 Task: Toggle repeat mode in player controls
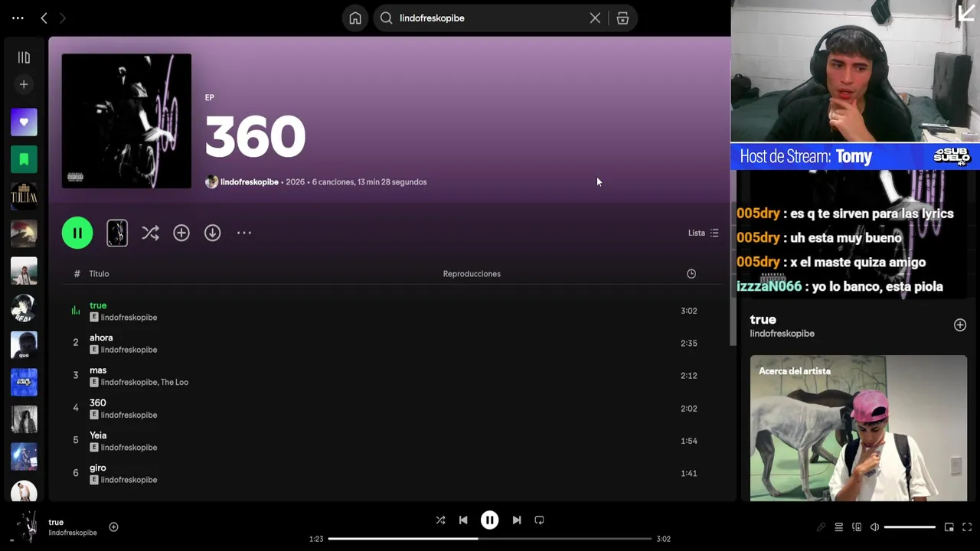click(539, 520)
